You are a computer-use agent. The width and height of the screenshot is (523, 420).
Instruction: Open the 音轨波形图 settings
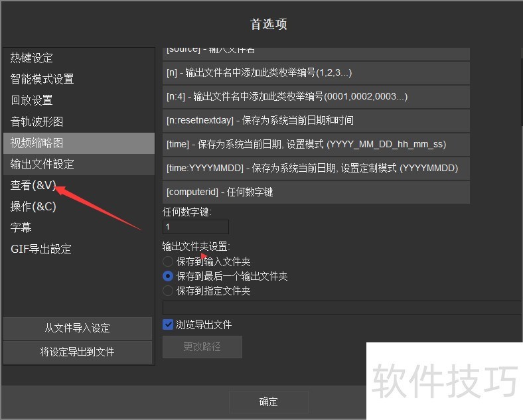coord(37,122)
